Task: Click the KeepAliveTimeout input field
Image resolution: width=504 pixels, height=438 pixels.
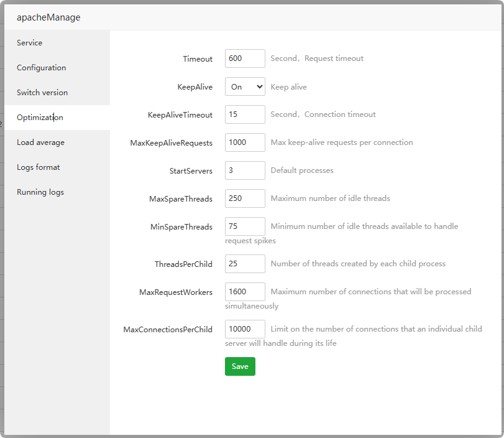Action: [245, 114]
